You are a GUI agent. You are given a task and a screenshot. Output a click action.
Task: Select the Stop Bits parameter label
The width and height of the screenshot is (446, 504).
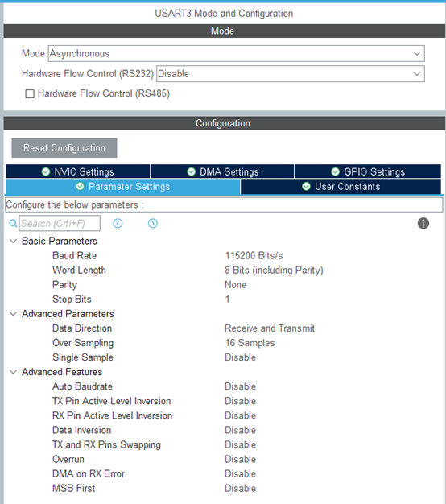pos(72,300)
